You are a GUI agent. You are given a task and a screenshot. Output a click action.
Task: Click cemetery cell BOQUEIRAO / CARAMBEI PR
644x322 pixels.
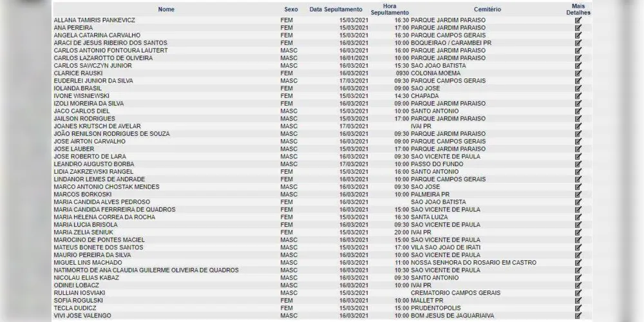(451, 43)
